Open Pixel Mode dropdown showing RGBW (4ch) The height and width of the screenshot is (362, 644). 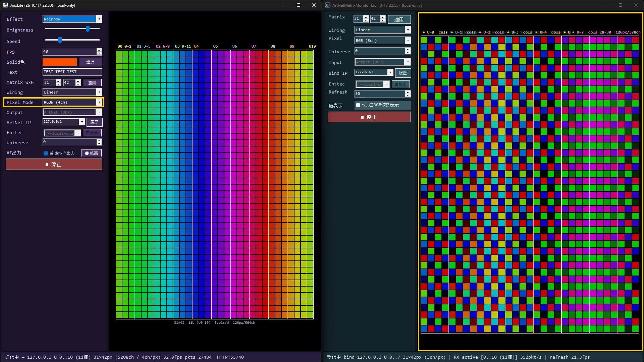pos(72,102)
